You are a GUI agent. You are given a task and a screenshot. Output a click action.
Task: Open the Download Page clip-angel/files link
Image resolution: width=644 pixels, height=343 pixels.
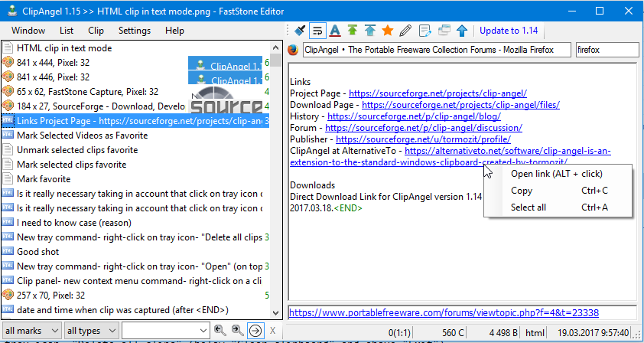point(461,105)
